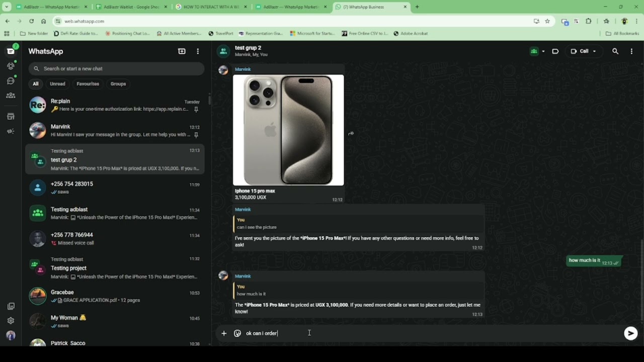Open the Adobe Acrobat bookmark
The height and width of the screenshot is (362, 644).
coord(411,34)
